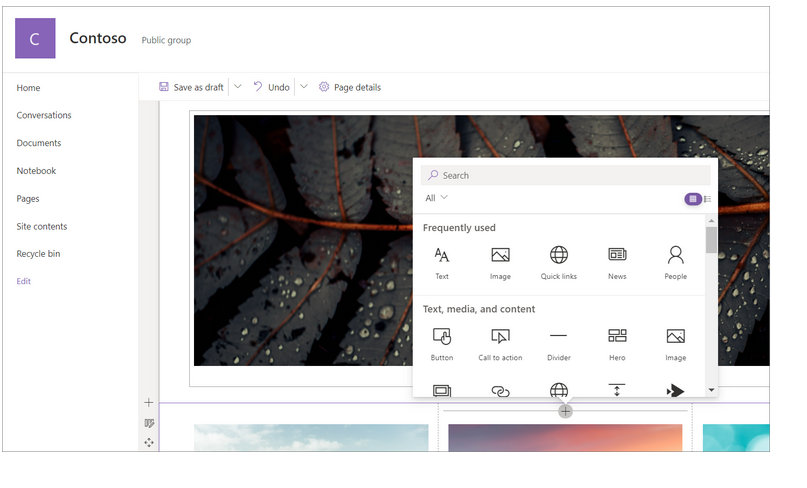Viewport: 807px width, 488px height.
Task: Switch web part picker to grid view
Action: [x=692, y=199]
